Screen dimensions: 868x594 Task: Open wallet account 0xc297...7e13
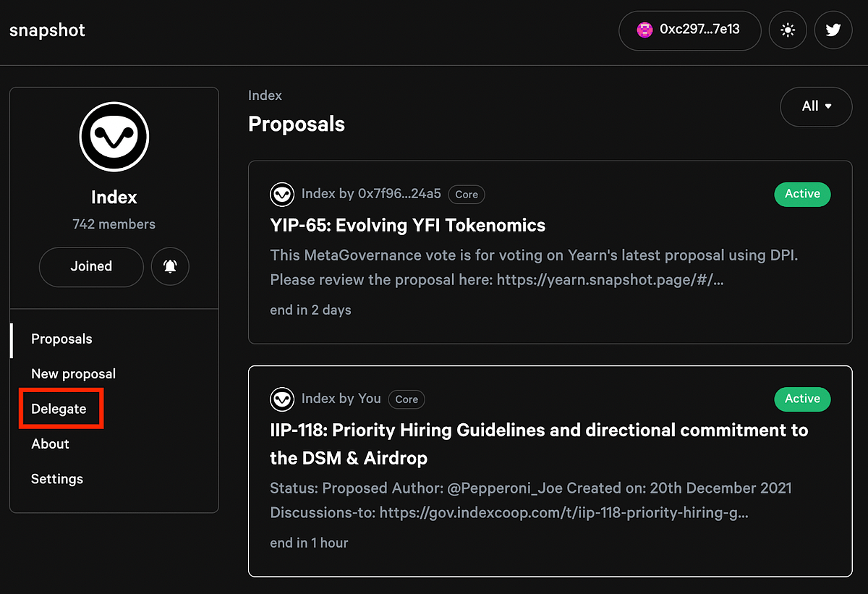[x=699, y=30]
